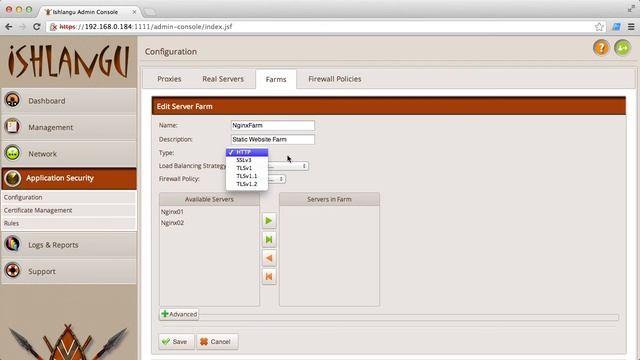Switch to the Proxies tab
This screenshot has width=640, height=360.
click(x=169, y=79)
